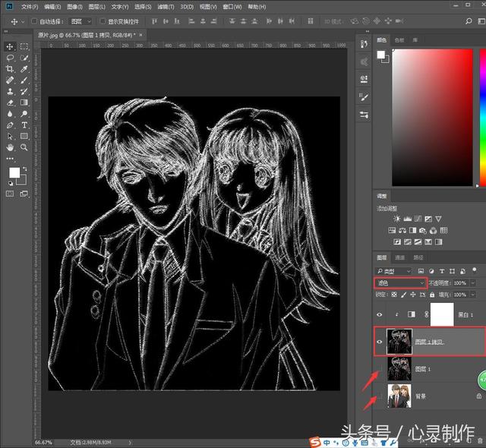
Task: Toggle lock all padlock icon
Action: (x=432, y=295)
